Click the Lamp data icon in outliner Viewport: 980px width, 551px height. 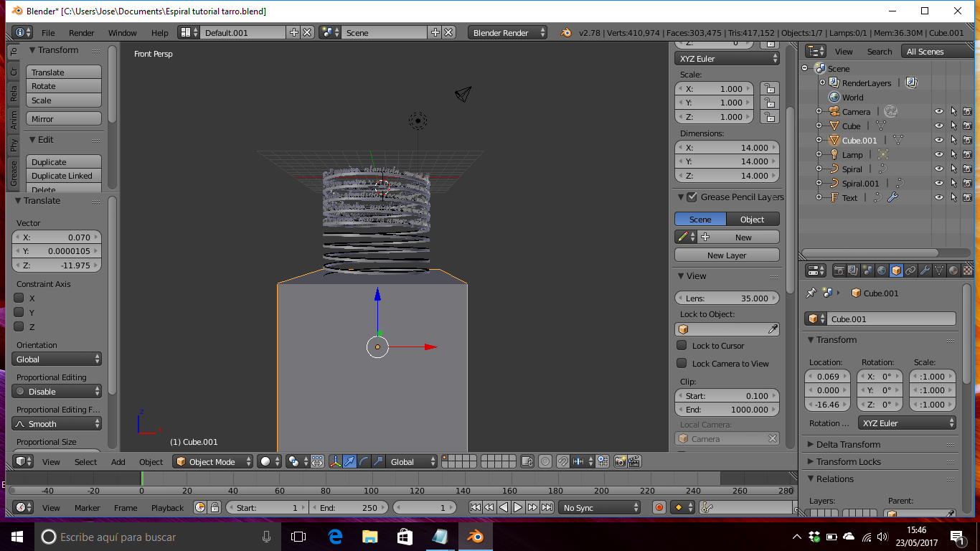[883, 154]
